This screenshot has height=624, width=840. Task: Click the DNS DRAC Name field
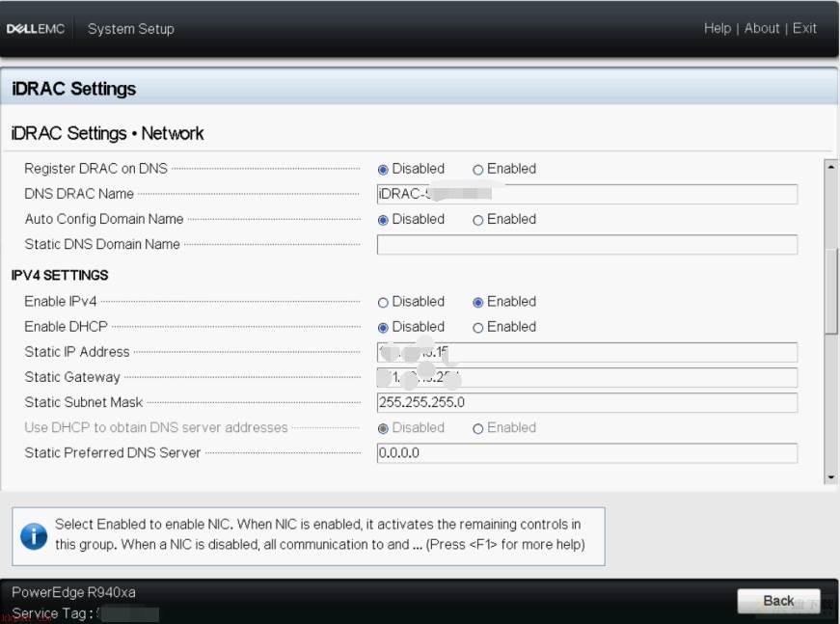click(x=587, y=194)
